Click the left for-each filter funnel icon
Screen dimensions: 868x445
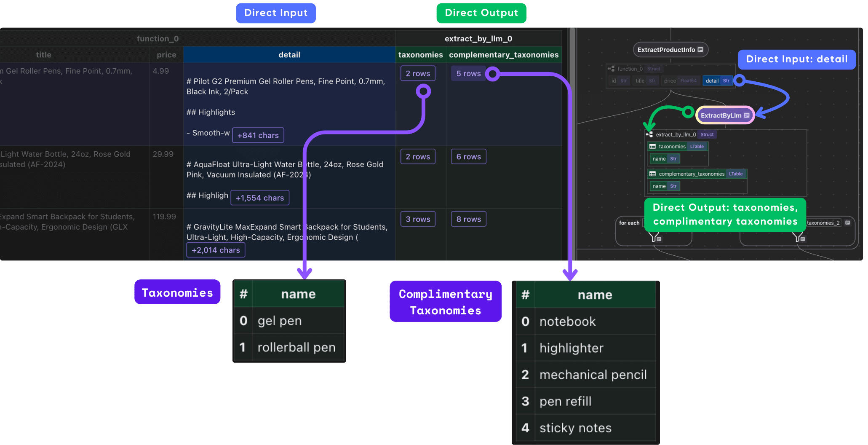click(654, 237)
